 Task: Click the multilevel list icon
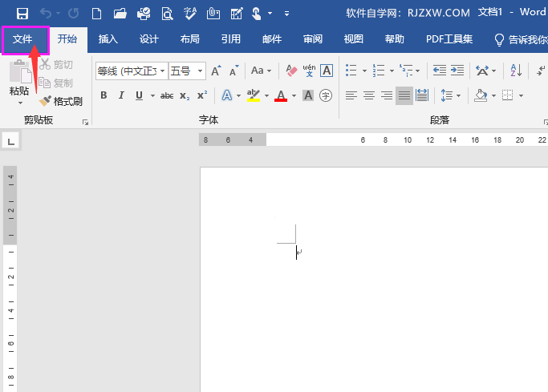406,71
